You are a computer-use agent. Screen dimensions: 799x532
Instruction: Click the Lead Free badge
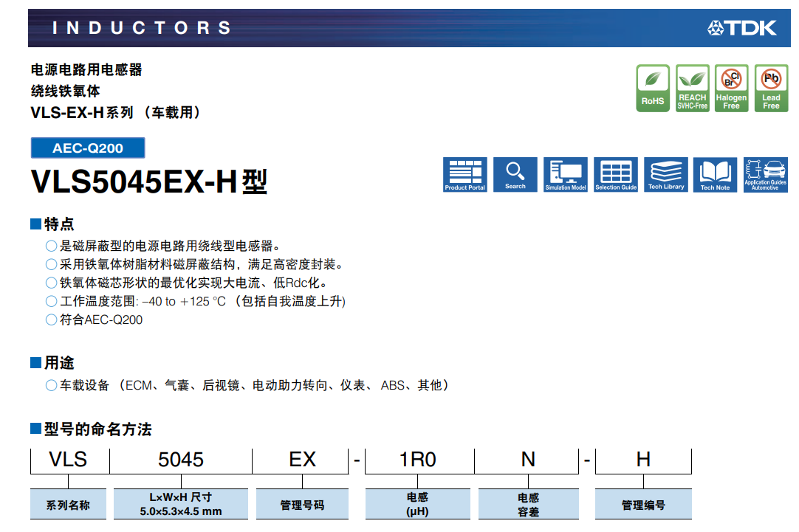(x=771, y=88)
